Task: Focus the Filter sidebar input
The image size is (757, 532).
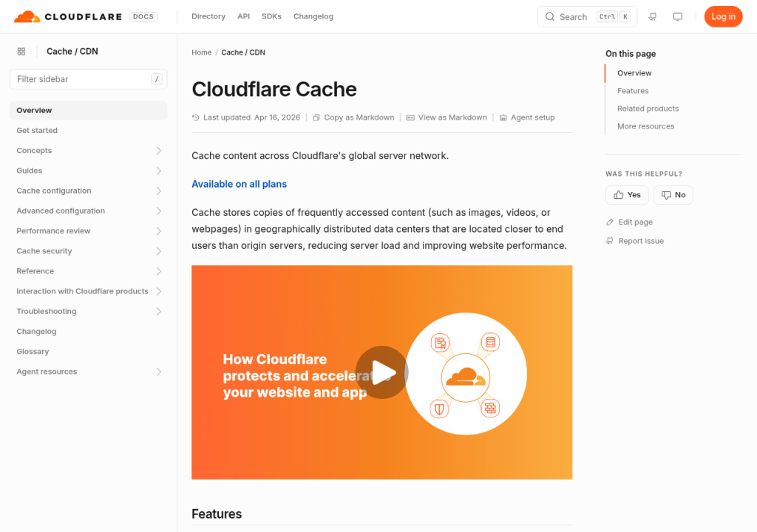Action: tap(89, 79)
